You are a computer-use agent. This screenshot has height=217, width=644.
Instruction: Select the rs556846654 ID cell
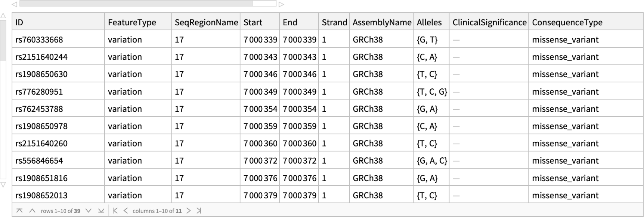click(x=39, y=161)
